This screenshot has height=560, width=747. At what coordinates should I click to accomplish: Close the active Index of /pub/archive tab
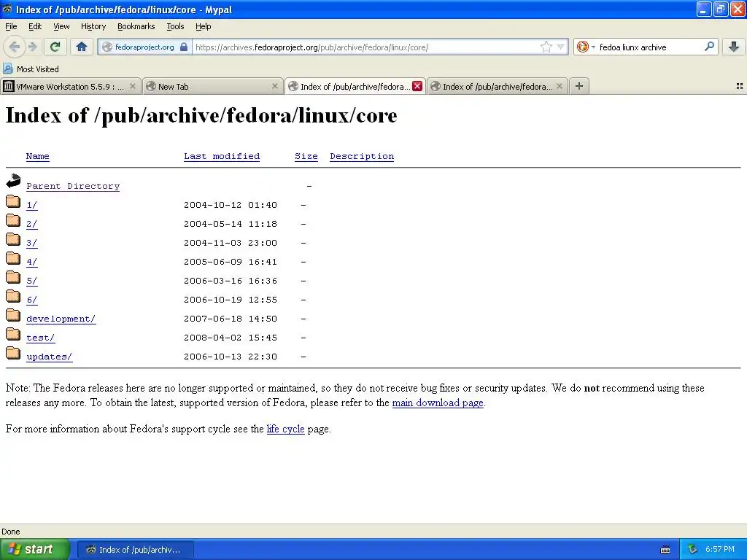pyautogui.click(x=417, y=86)
